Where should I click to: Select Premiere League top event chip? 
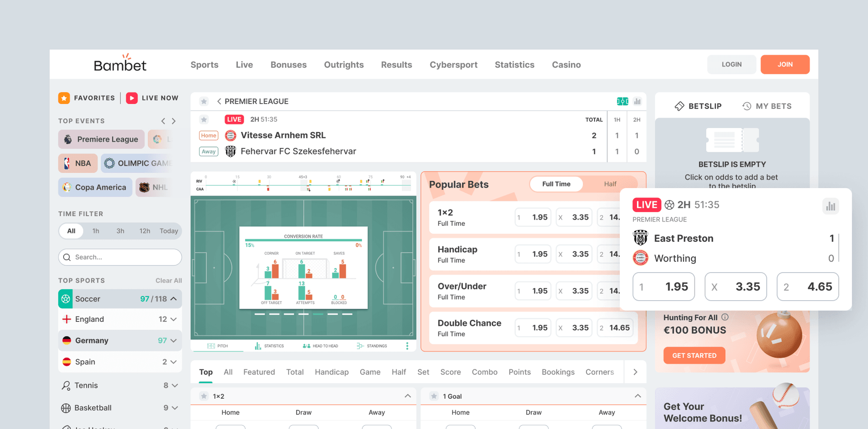[101, 139]
